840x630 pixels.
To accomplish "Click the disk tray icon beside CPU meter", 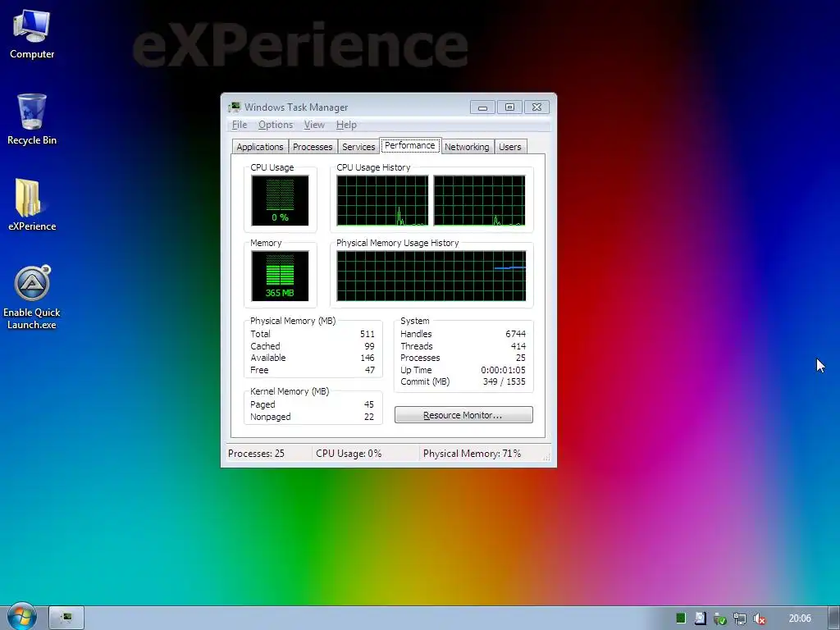I will tap(701, 619).
